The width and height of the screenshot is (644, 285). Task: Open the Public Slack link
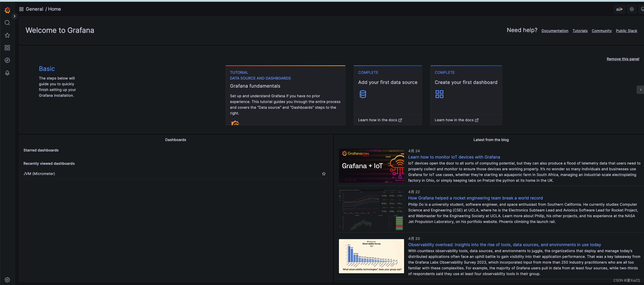[x=626, y=31]
